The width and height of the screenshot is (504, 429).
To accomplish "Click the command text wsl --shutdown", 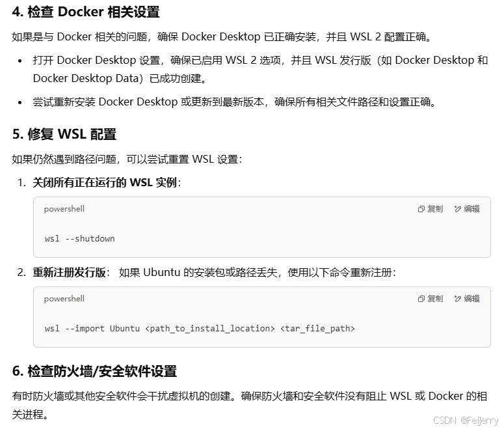I will point(80,239).
